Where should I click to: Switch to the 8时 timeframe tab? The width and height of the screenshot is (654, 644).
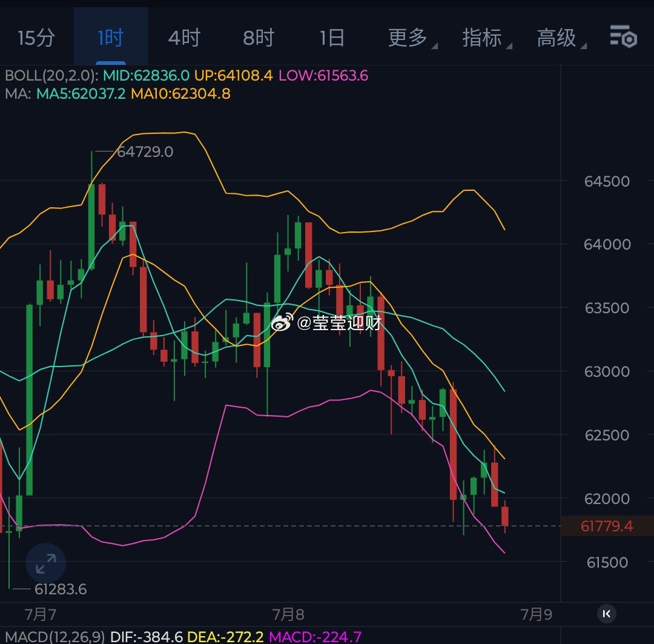[x=259, y=38]
